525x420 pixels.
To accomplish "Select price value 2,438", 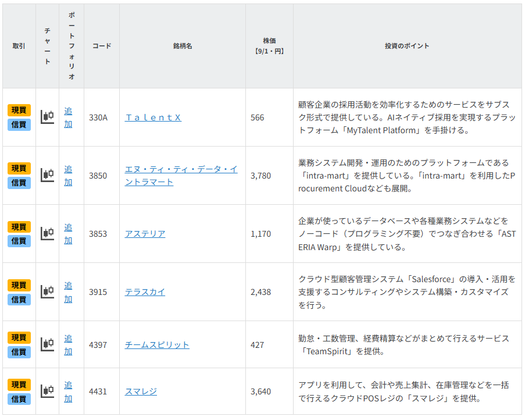I will [261, 292].
